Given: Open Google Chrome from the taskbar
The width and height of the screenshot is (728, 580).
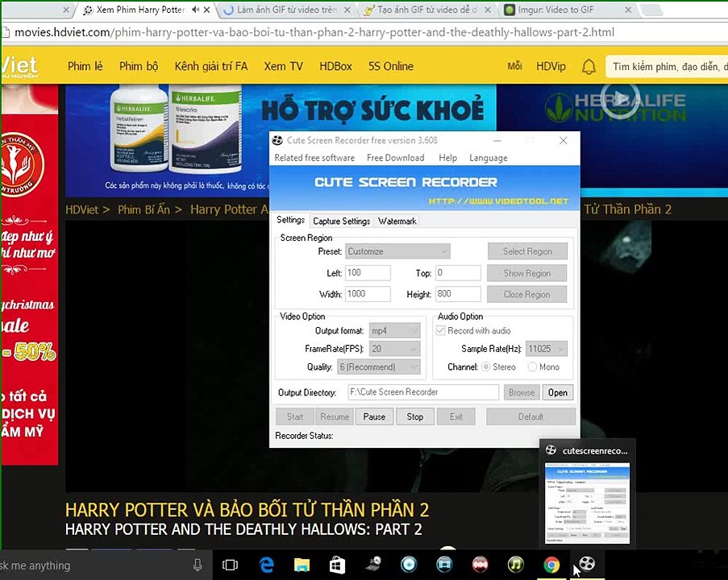Looking at the screenshot, I should click(551, 565).
